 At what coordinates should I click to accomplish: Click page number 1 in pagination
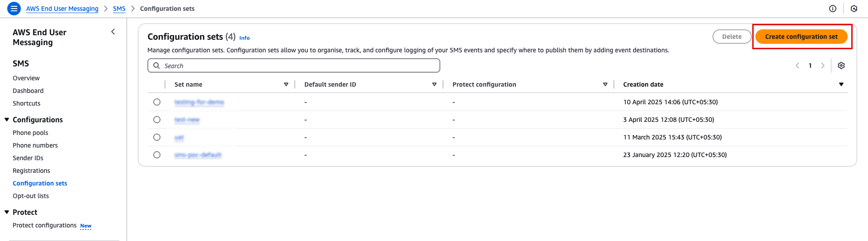[810, 65]
